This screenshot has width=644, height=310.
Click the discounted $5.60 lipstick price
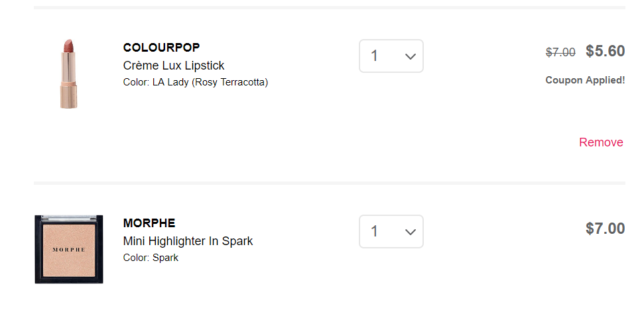tap(605, 51)
